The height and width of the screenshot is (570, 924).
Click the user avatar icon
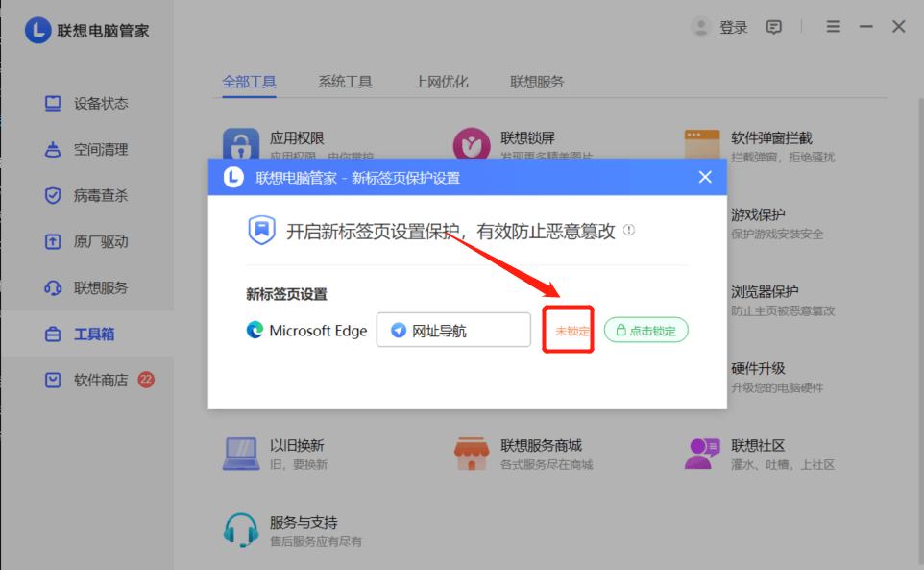click(x=701, y=27)
